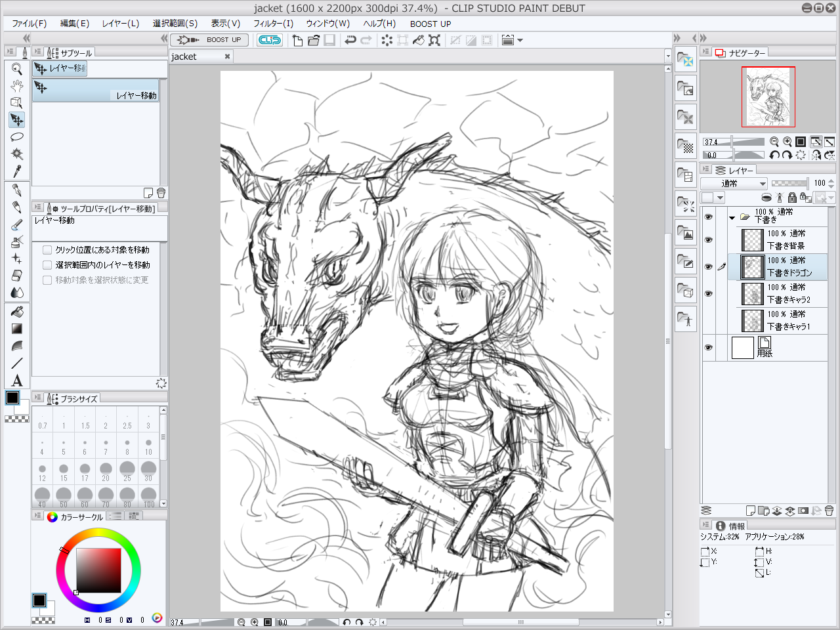840x630 pixels.
Task: Enable '選択範囲内のレイヤーを移動' checkbox
Action: (47, 265)
